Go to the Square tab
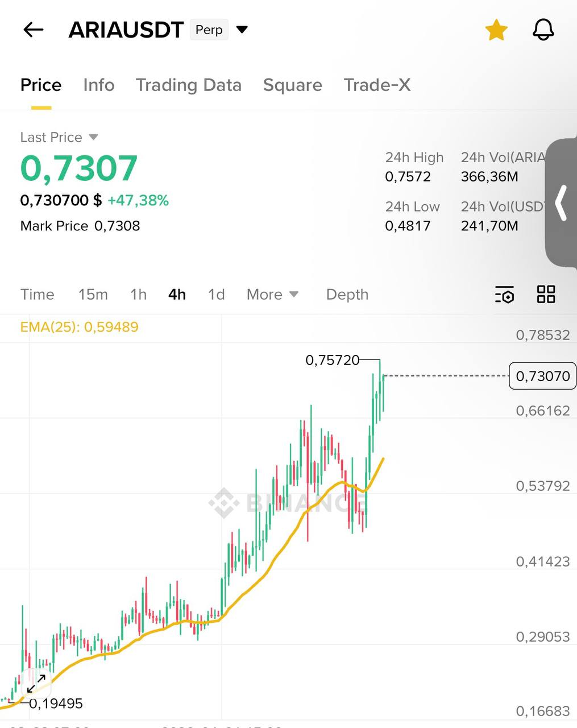 292,85
